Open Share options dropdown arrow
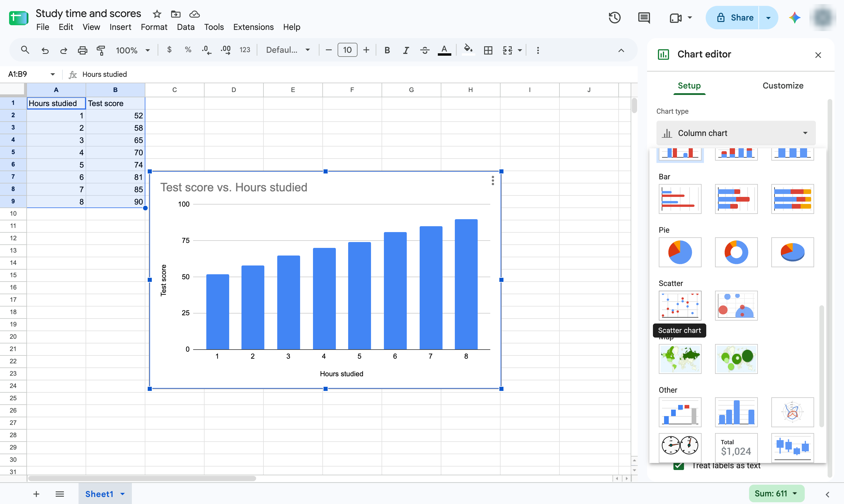Viewport: 844px width, 504px height. [x=768, y=18]
